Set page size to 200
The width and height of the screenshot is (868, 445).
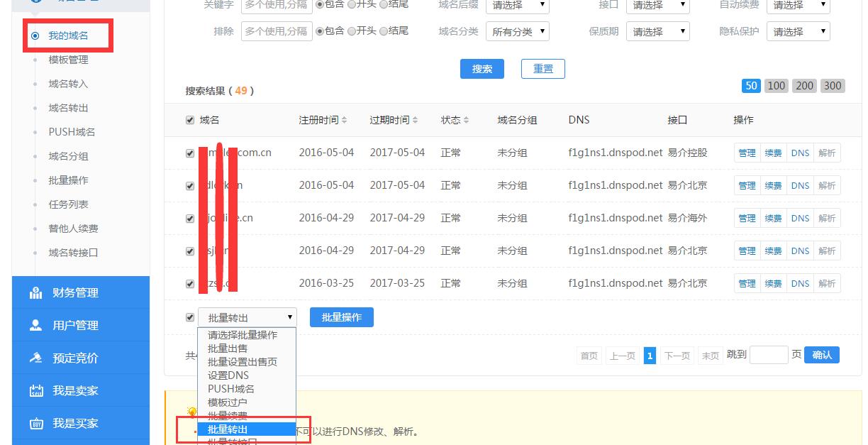804,86
